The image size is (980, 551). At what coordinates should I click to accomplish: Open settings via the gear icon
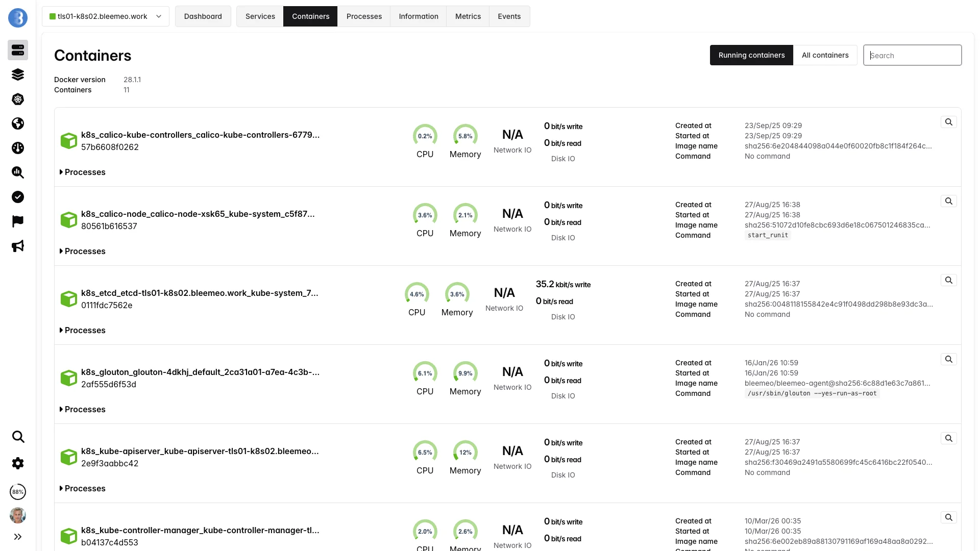tap(18, 463)
